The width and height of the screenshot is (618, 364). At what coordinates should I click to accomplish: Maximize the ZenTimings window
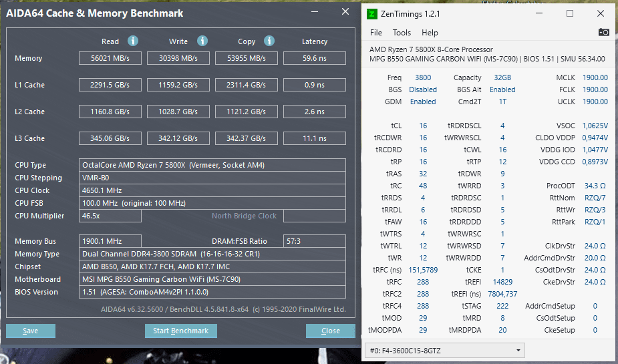point(570,14)
